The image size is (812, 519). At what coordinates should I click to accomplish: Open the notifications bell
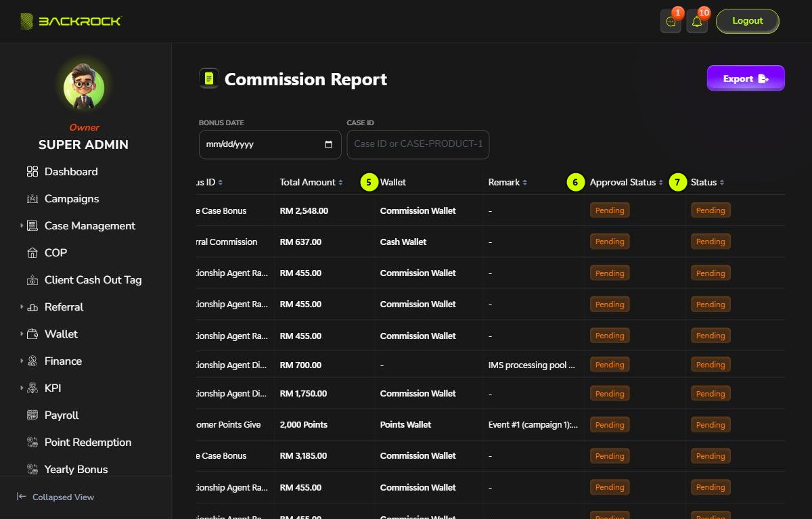[x=697, y=22]
